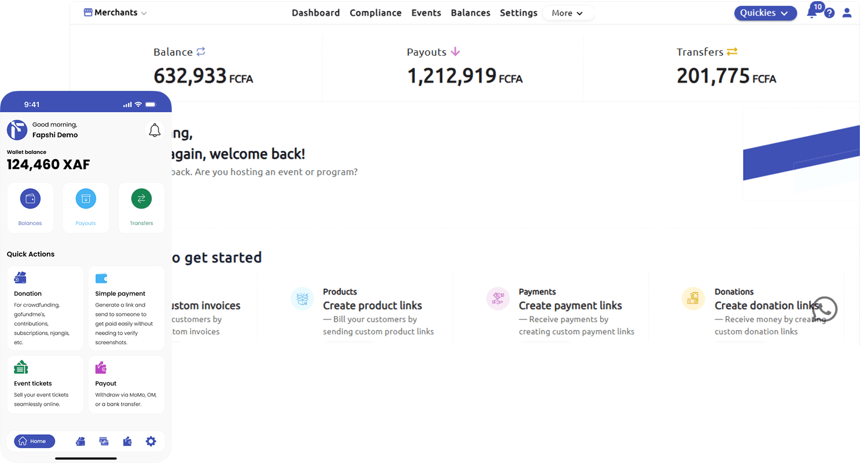Open the WhatsApp chat icon
This screenshot has width=868, height=463.
824,309
